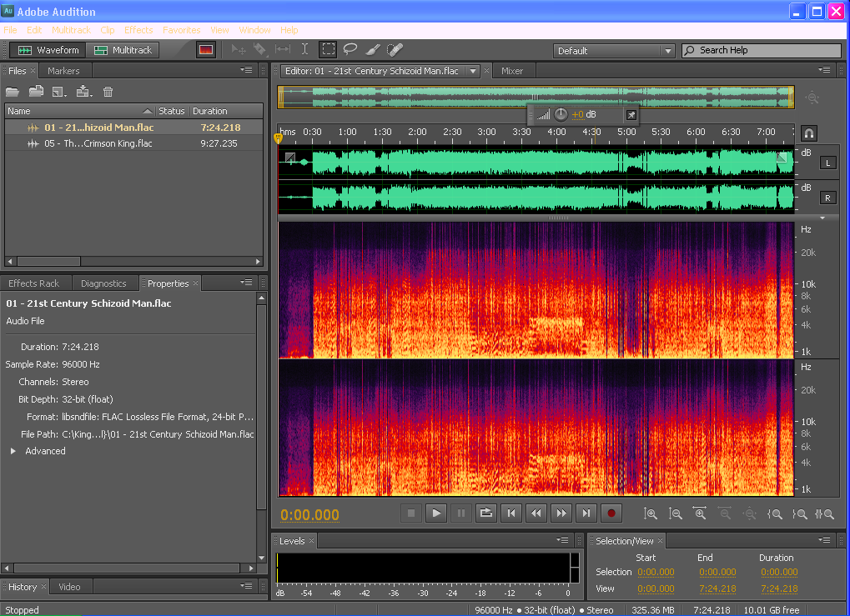Select the Time Selection tool
Viewport: 850px width, 616px height.
point(305,49)
